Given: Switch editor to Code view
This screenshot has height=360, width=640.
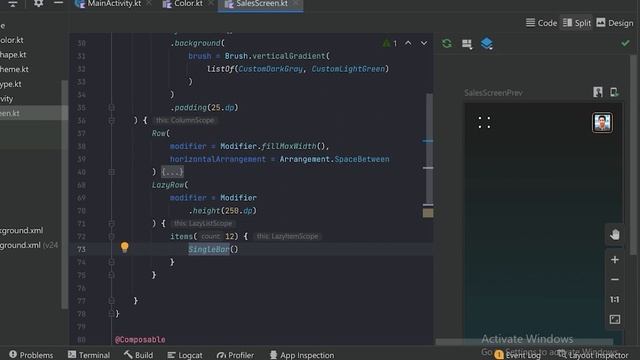Looking at the screenshot, I should click(541, 23).
